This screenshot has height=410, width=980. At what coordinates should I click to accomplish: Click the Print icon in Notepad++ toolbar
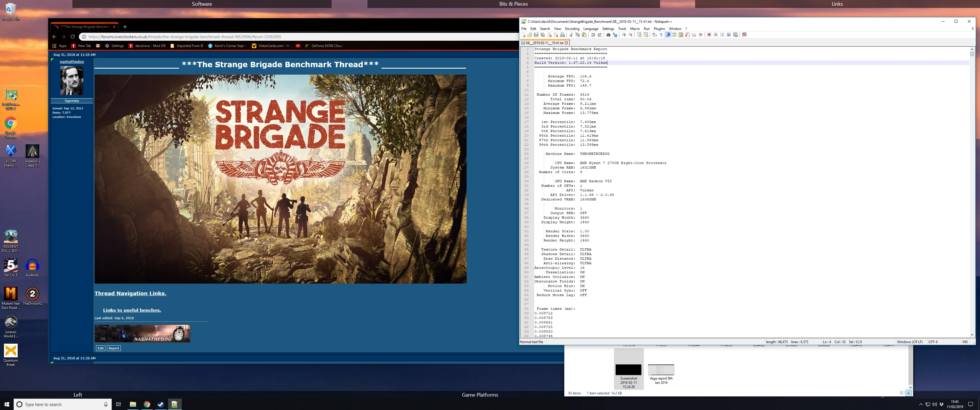point(562,35)
